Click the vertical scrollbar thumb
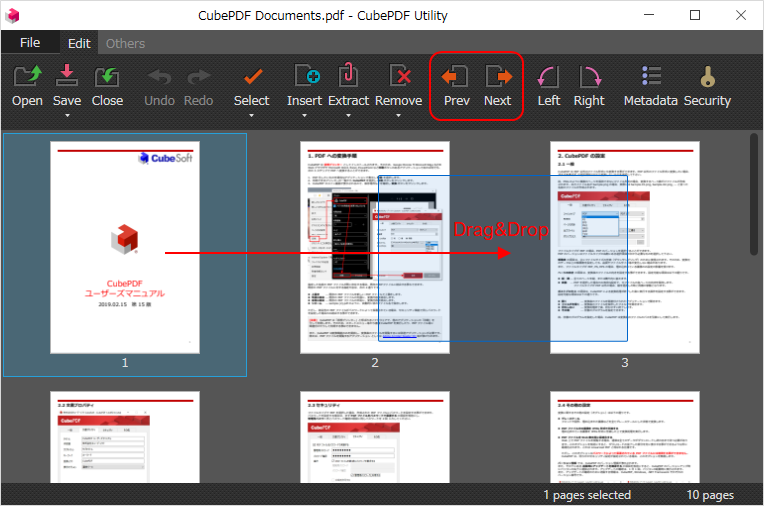The width and height of the screenshot is (764, 506). [x=754, y=195]
